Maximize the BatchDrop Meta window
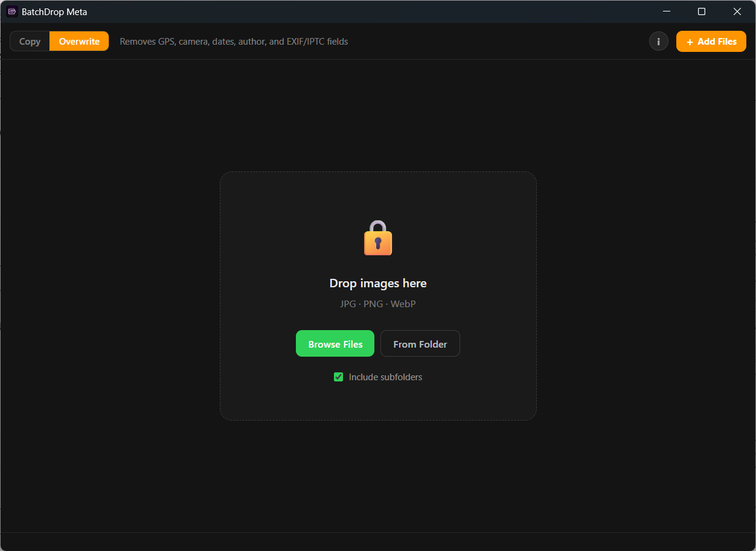 pos(702,11)
